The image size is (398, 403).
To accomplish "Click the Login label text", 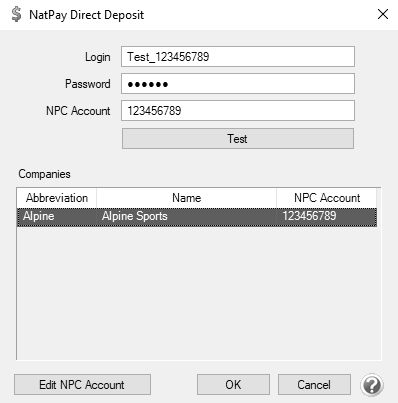I will coord(97,57).
